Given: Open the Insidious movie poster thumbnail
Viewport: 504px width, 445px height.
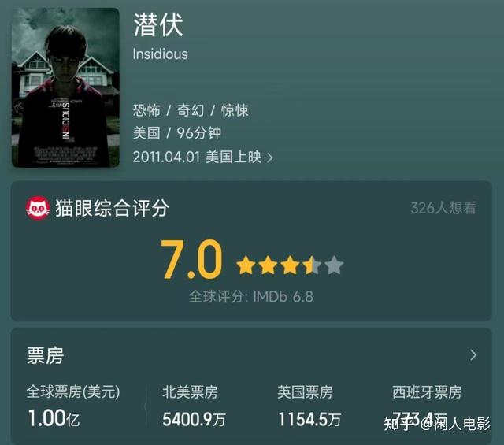Looking at the screenshot, I should point(65,87).
